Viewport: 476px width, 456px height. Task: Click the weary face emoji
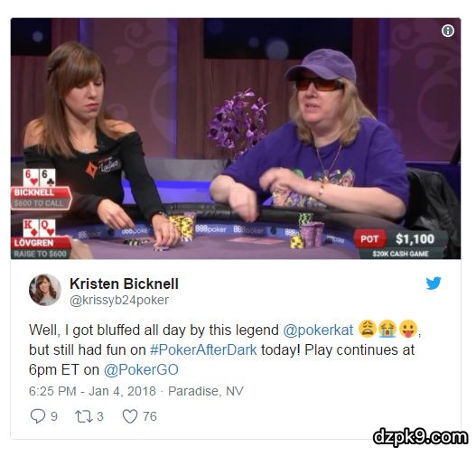pos(368,329)
